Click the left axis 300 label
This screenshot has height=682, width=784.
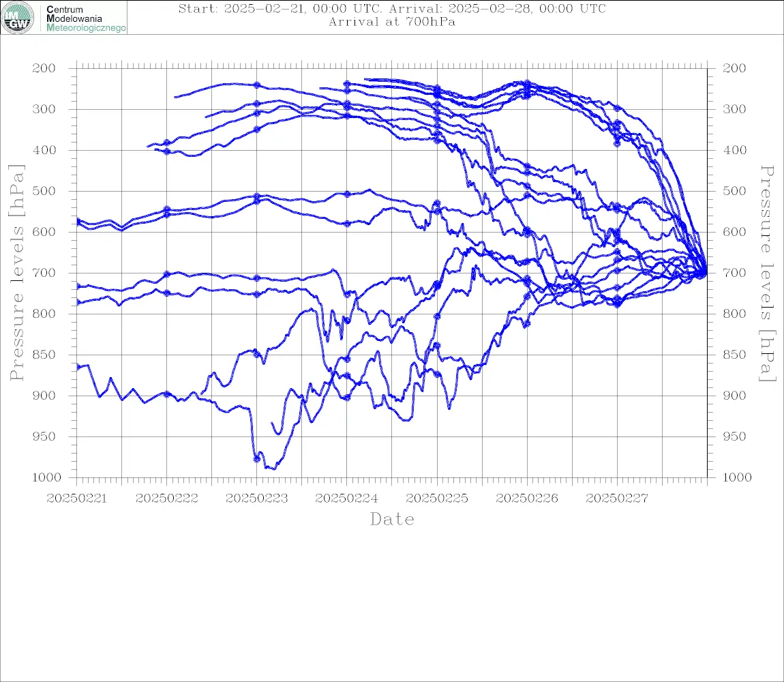coord(44,109)
